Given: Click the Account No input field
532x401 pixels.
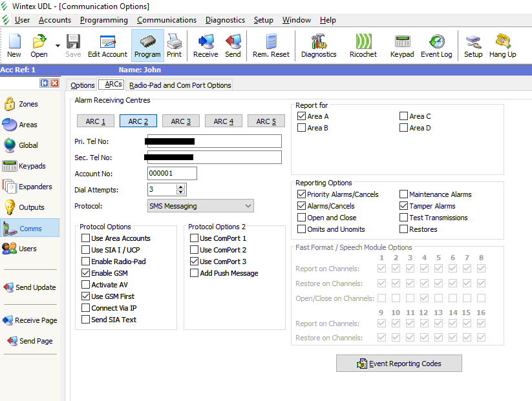Looking at the screenshot, I should 172,173.
